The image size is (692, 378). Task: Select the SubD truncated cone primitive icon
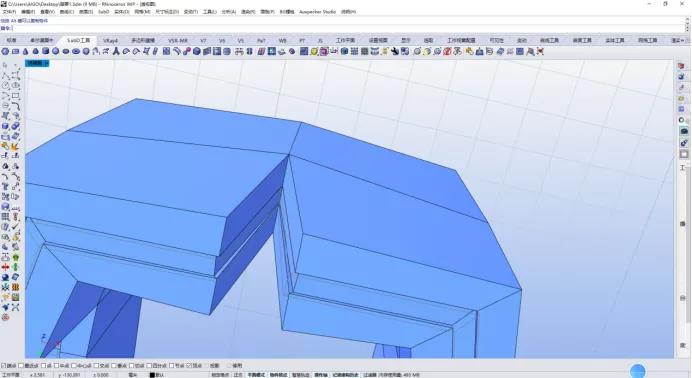[36, 52]
